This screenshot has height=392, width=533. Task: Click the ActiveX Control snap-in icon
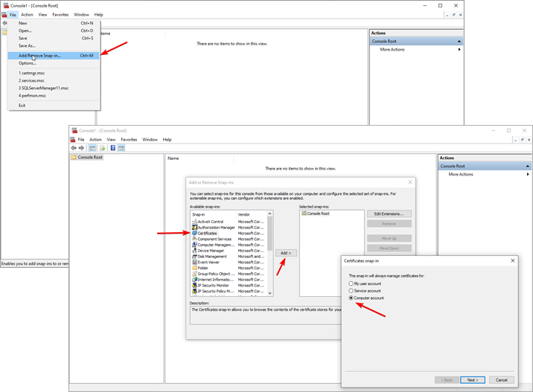click(x=194, y=222)
